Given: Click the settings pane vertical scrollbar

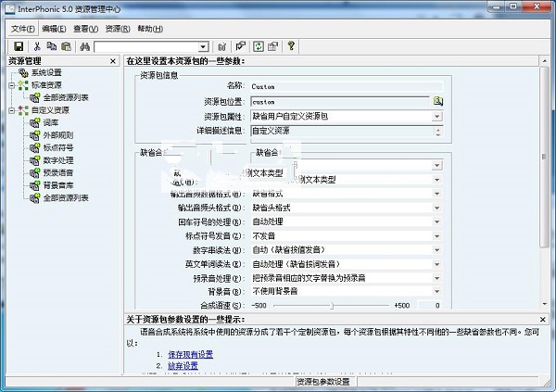Looking at the screenshot, I should click(x=544, y=157).
